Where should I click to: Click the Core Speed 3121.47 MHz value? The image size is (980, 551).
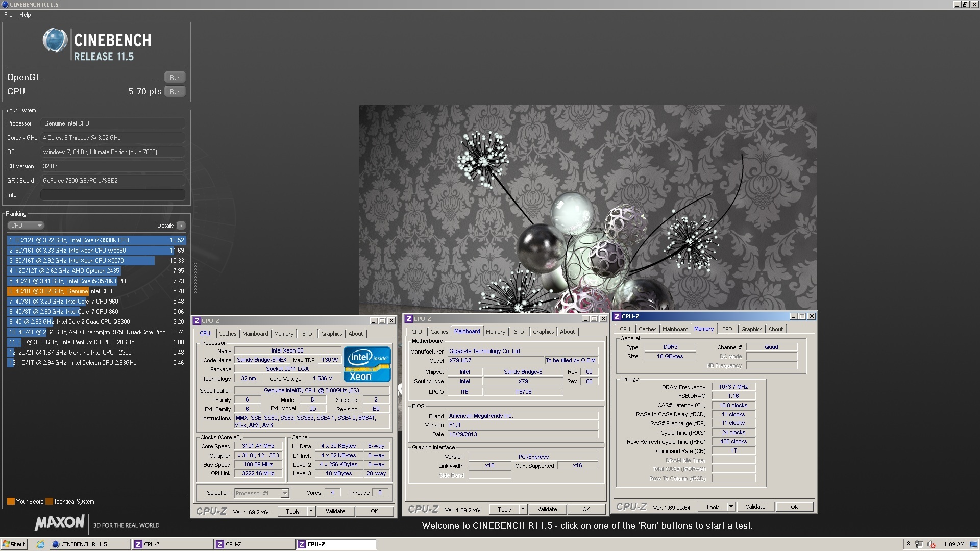click(258, 446)
